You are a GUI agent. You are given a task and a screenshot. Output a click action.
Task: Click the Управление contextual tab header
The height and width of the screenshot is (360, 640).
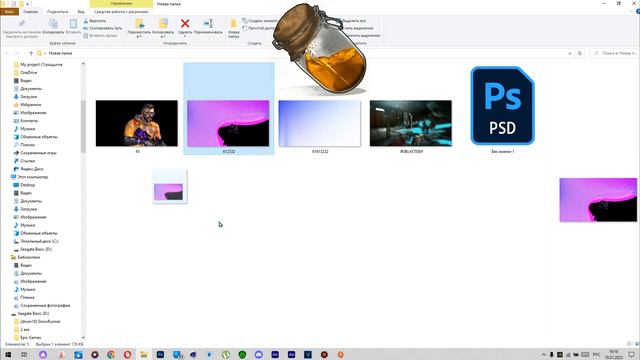(121, 4)
